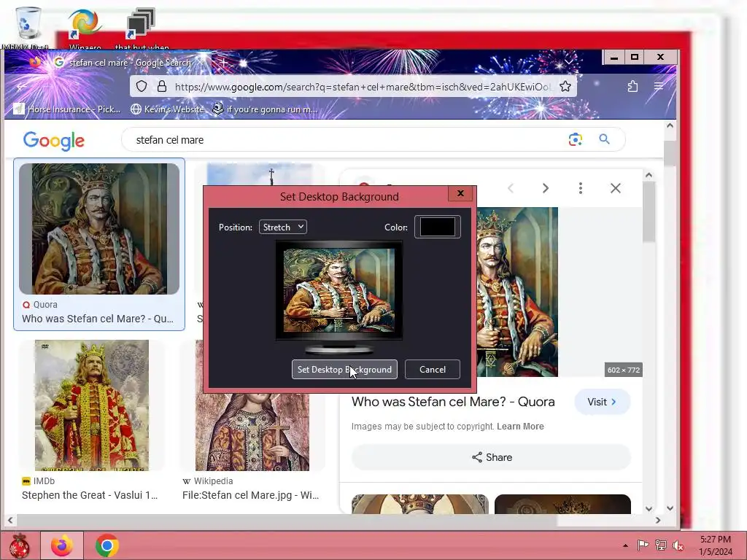747x560 pixels.
Task: Click the site padlock security icon
Action: (x=162, y=86)
